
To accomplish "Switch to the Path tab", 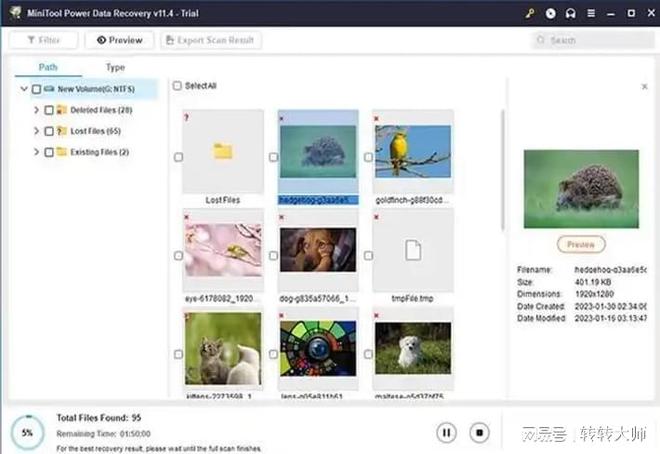I will click(48, 67).
